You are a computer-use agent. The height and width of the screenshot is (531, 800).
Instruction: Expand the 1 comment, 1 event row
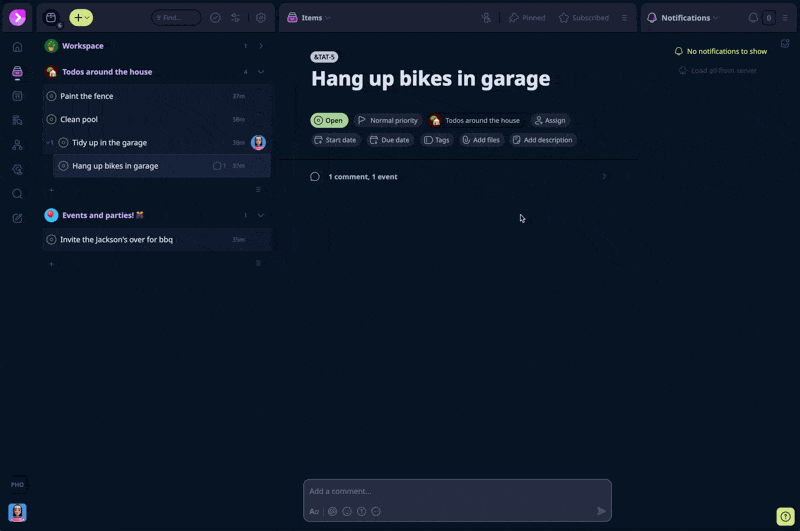pyautogui.click(x=458, y=176)
